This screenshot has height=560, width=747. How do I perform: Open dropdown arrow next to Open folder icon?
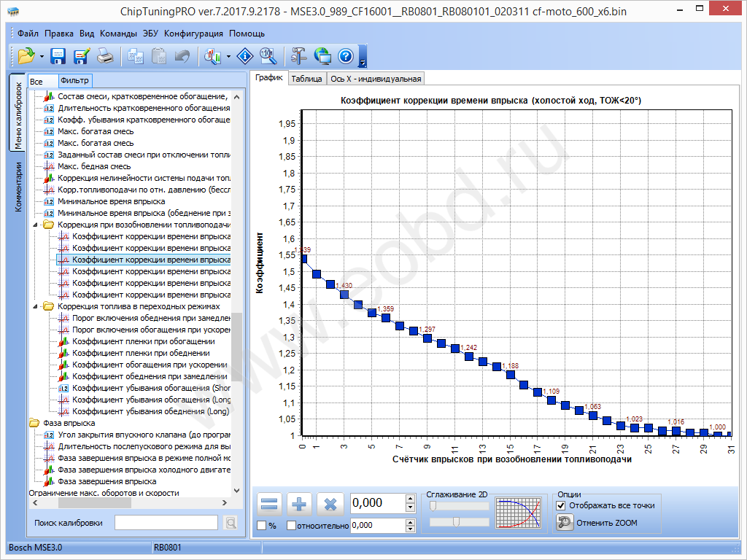coord(42,56)
